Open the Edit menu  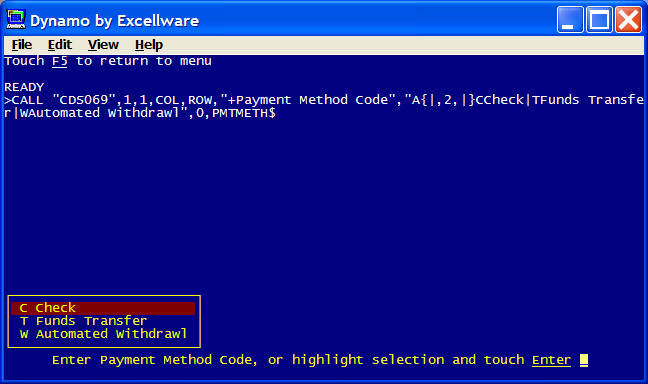pyautogui.click(x=60, y=45)
